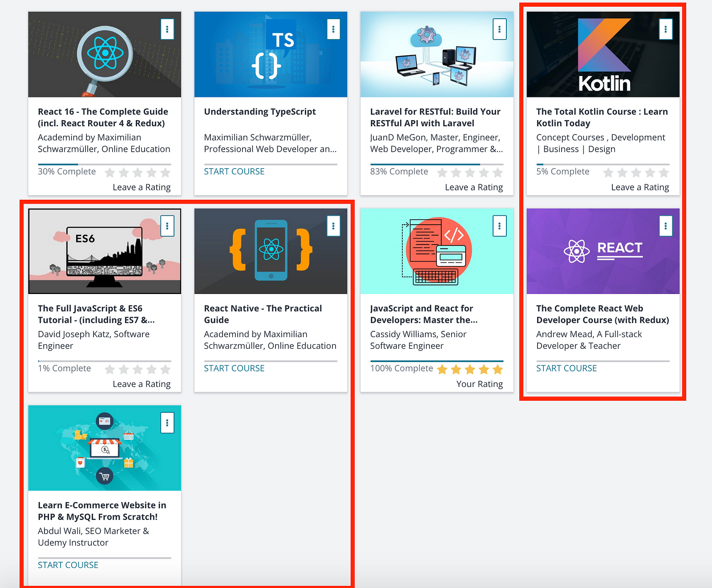
Task: Click START COURSE under Complete React Web Developer Course
Action: pos(566,368)
